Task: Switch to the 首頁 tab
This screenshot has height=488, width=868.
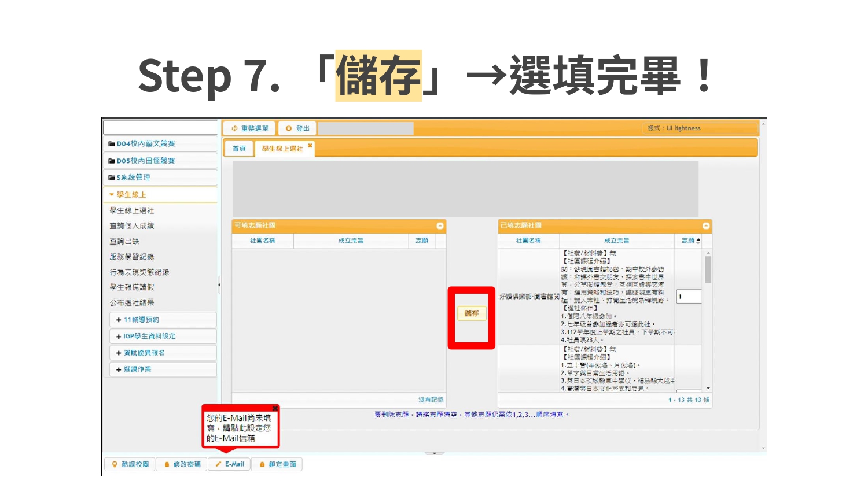Action: point(239,149)
